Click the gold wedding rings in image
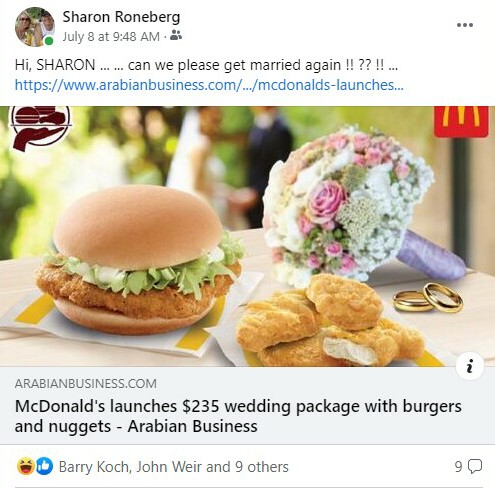Image resolution: width=495 pixels, height=490 pixels. click(428, 298)
